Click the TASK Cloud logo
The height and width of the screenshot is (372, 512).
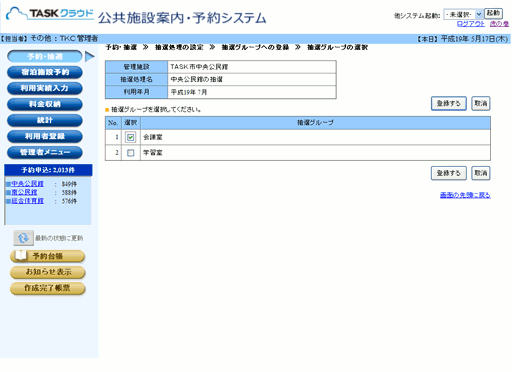[x=50, y=14]
